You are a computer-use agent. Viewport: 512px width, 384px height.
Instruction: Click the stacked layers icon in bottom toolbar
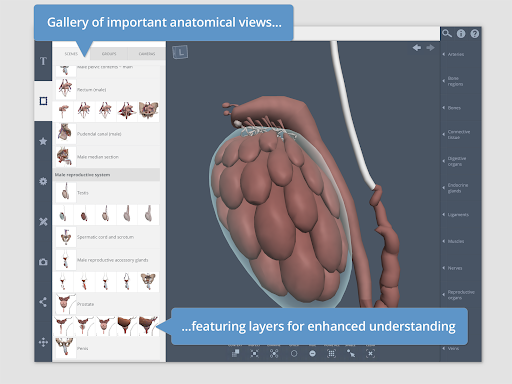click(x=235, y=353)
